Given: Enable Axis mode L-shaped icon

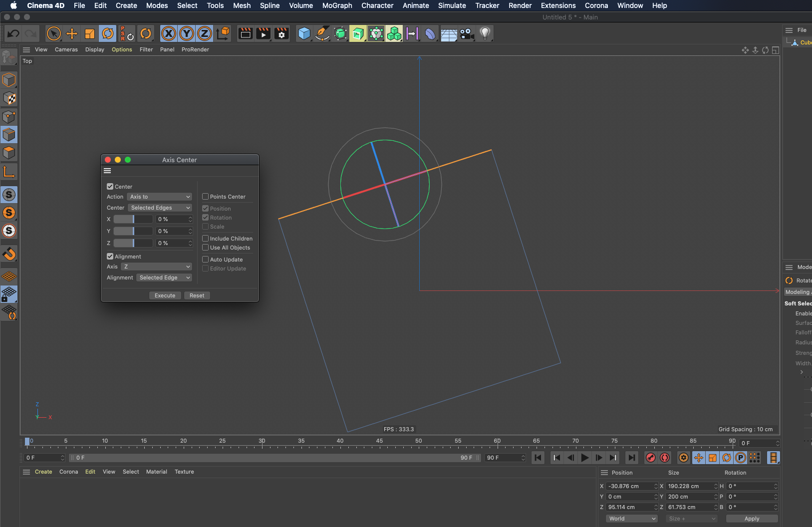Looking at the screenshot, I should [x=9, y=172].
